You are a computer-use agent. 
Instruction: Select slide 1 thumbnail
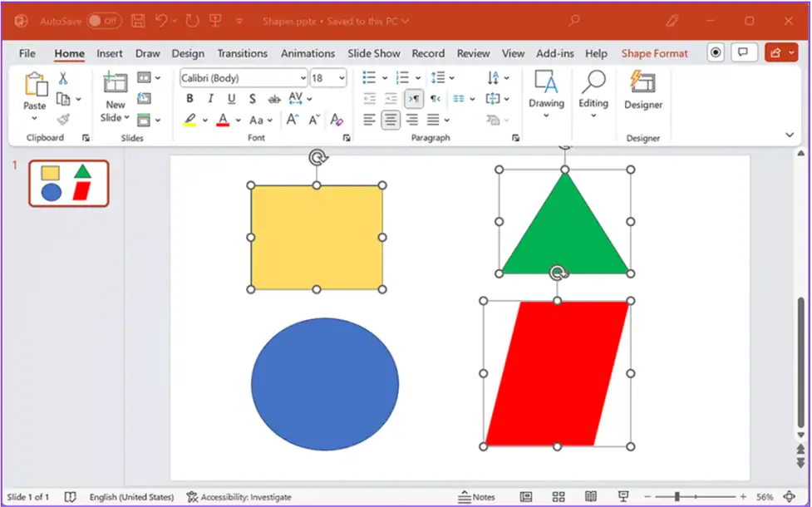click(x=68, y=182)
